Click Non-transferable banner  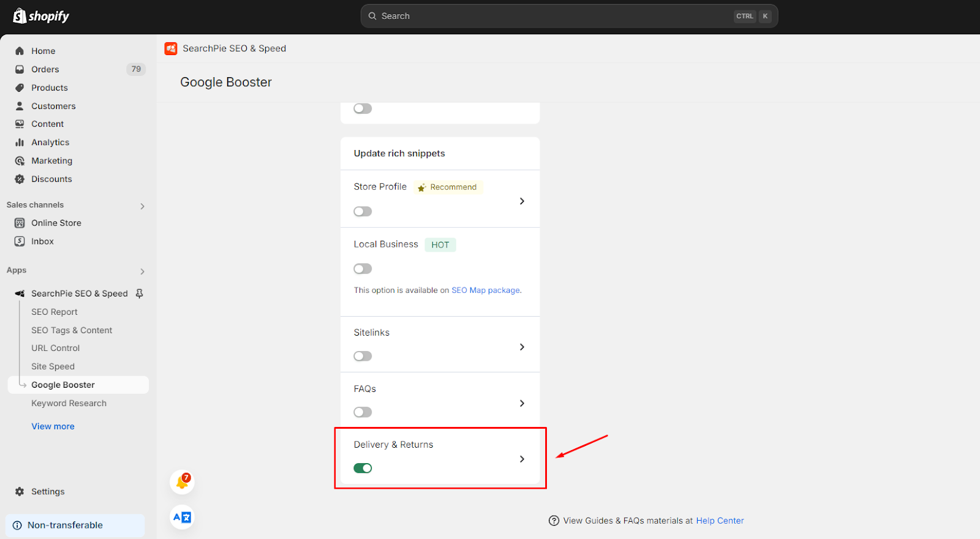pyautogui.click(x=75, y=526)
